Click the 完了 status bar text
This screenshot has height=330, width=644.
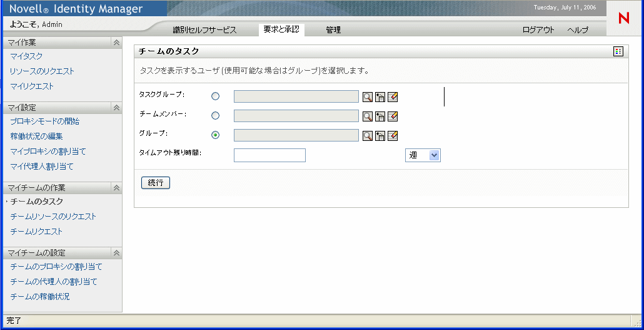(14, 321)
